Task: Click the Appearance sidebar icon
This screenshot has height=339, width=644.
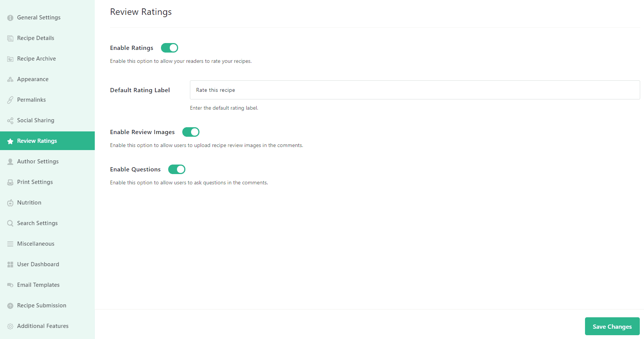Action: point(10,80)
